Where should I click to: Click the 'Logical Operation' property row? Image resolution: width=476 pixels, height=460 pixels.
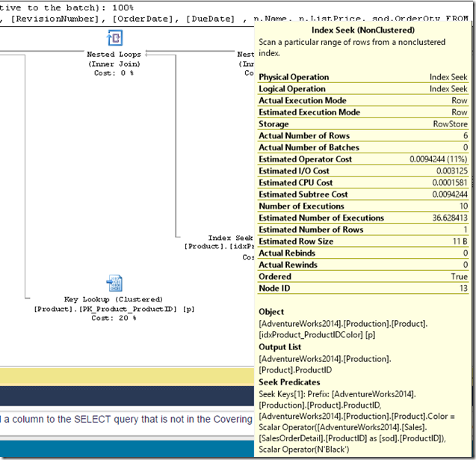(x=363, y=89)
